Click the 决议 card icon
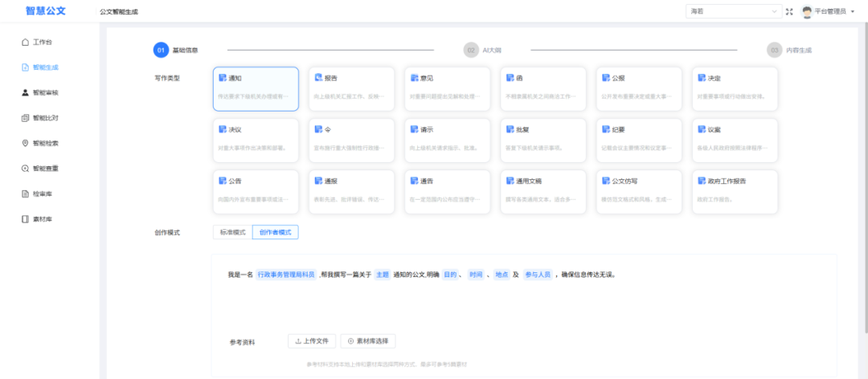This screenshot has width=868, height=379. [223, 129]
